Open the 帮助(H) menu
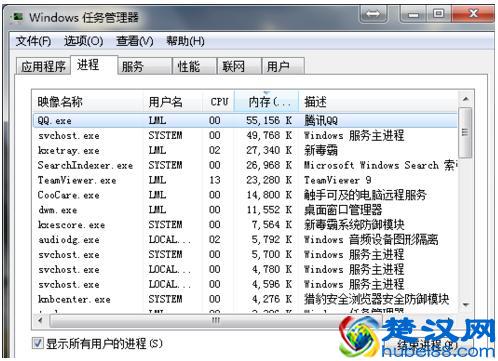The height and width of the screenshot is (361, 498). (185, 41)
